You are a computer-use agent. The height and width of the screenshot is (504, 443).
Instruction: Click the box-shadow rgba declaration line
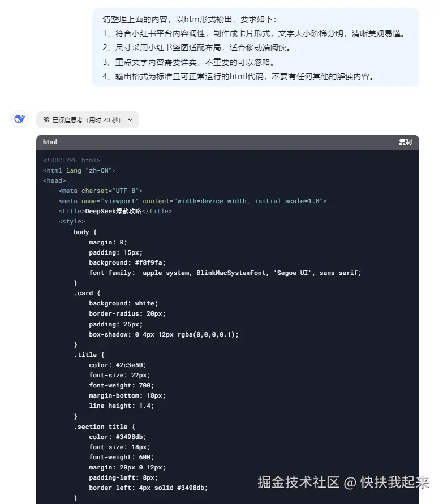pyautogui.click(x=164, y=334)
